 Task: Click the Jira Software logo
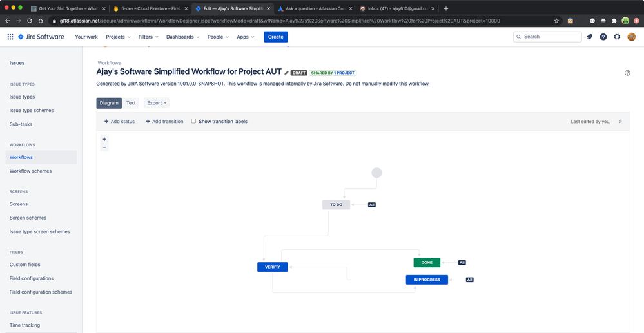41,37
